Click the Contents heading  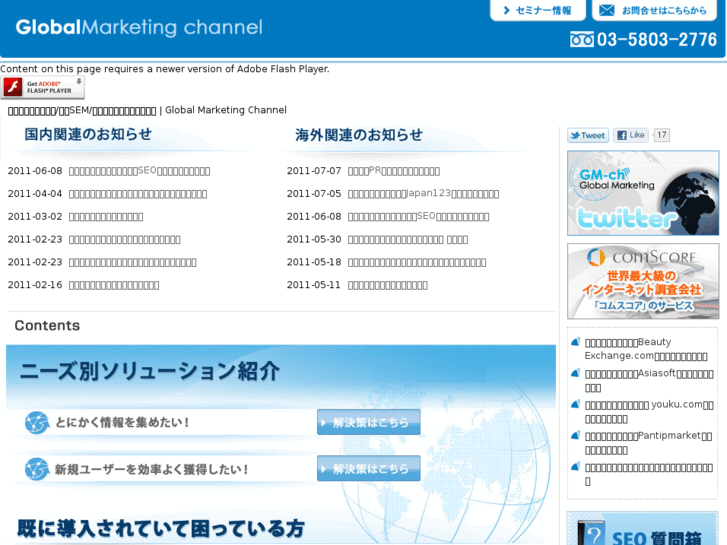[47, 326]
